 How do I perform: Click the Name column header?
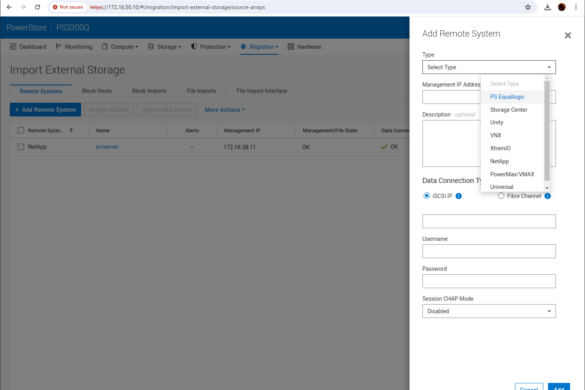103,130
